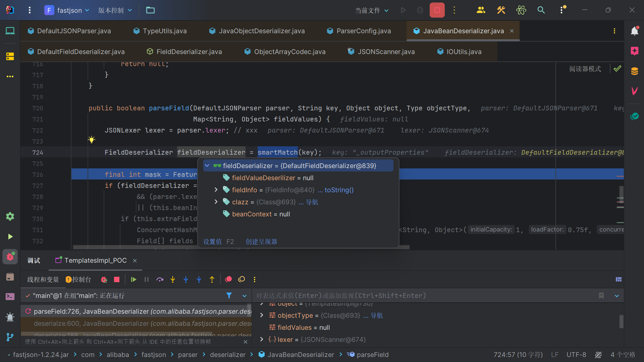The height and width of the screenshot is (362, 644).
Task: Click the Pause Program button
Action: click(147, 279)
